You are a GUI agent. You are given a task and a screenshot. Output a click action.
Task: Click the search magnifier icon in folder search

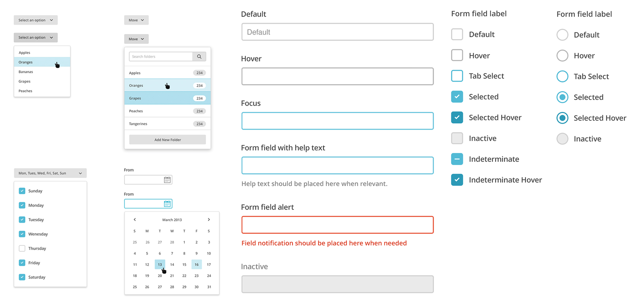click(x=199, y=57)
